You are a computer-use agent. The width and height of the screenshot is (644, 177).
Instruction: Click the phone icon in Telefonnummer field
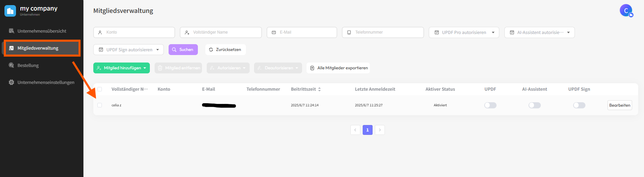click(x=349, y=32)
